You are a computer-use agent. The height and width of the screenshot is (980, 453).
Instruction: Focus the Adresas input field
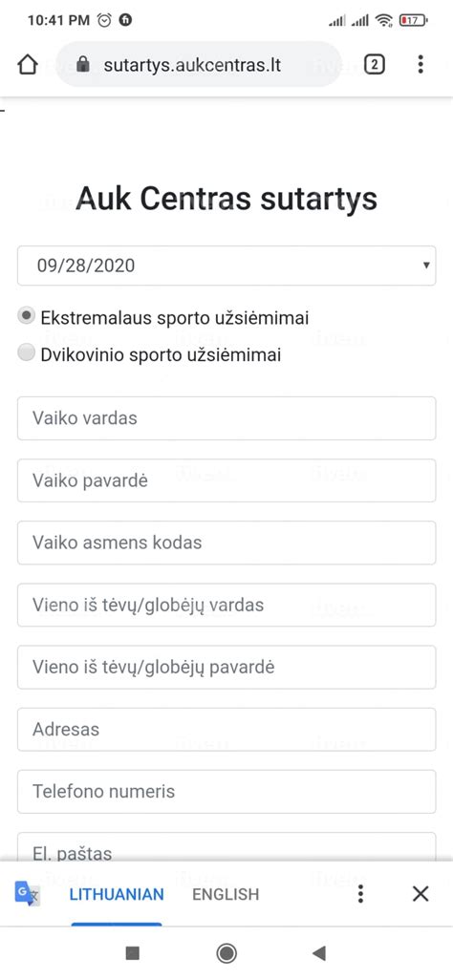pyautogui.click(x=226, y=730)
